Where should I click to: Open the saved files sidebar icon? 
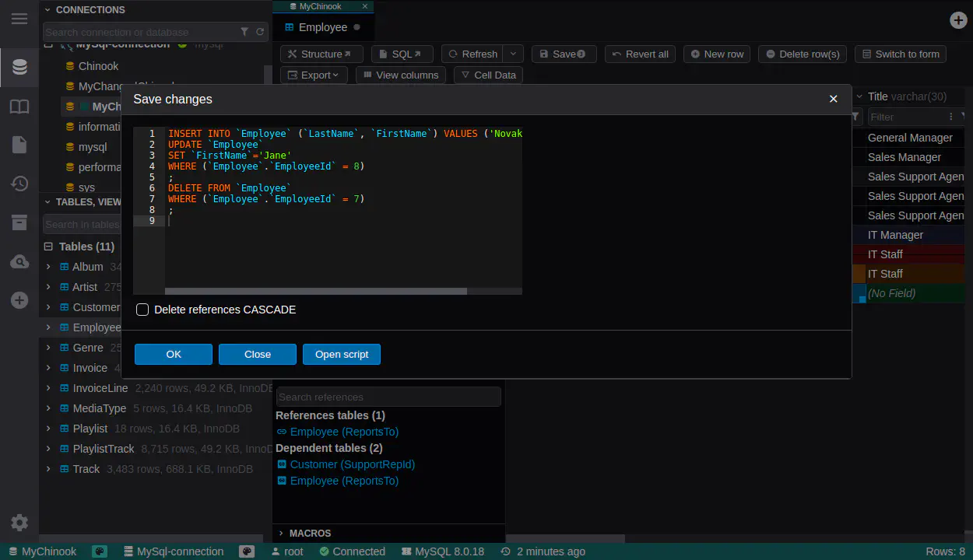click(x=19, y=145)
